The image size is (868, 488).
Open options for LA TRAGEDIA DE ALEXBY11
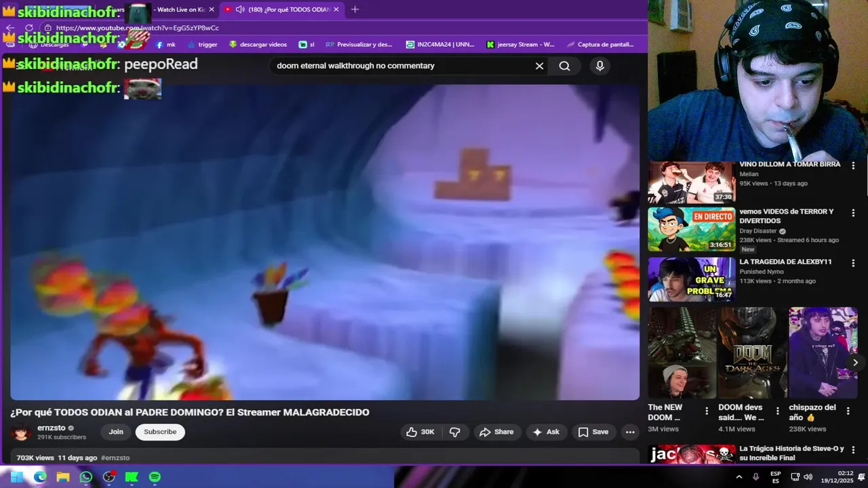853,263
